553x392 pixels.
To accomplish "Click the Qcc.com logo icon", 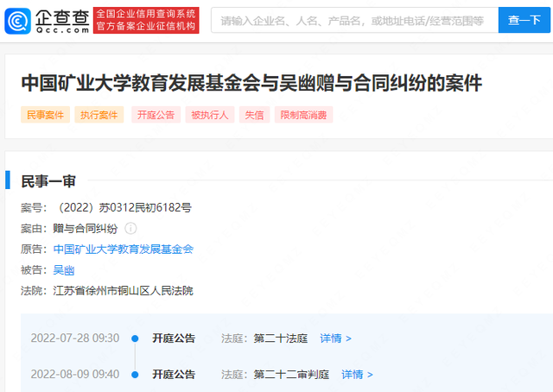I will pyautogui.click(x=17, y=21).
